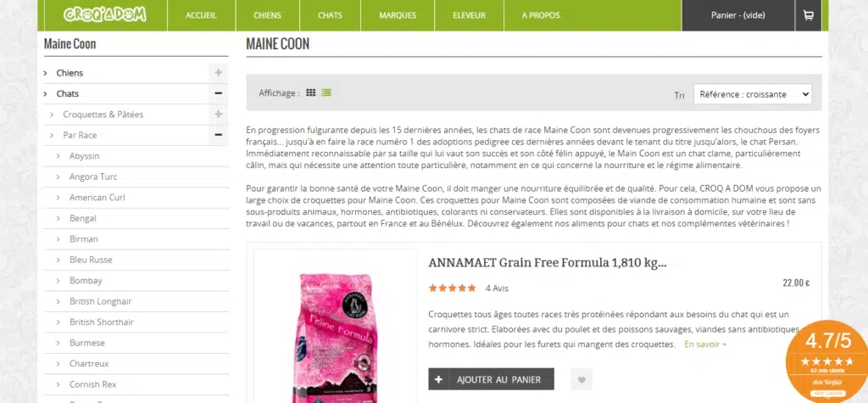The image size is (868, 403).
Task: Click the five-star product rating
Action: coord(453,288)
